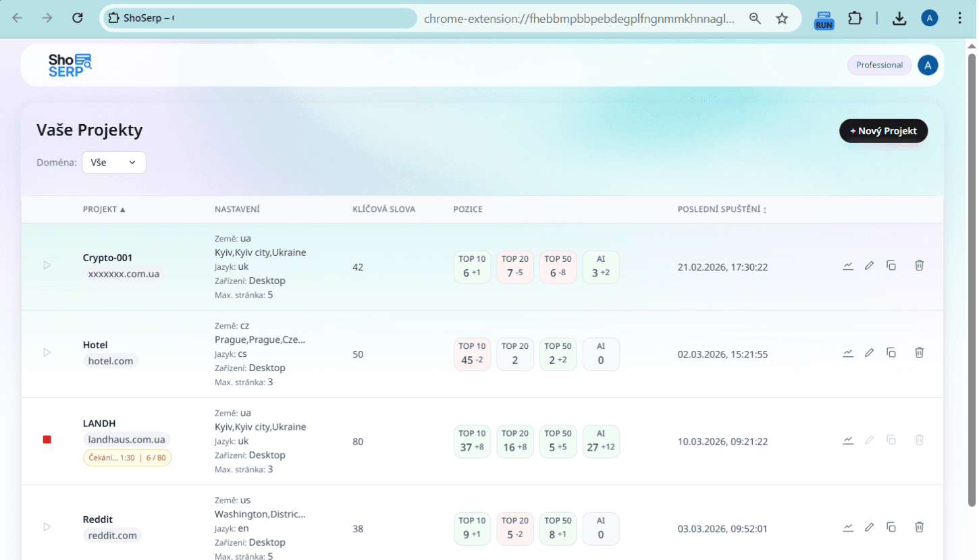Open Chrome three-dot menu
This screenshot has width=979, height=560.
point(960,18)
